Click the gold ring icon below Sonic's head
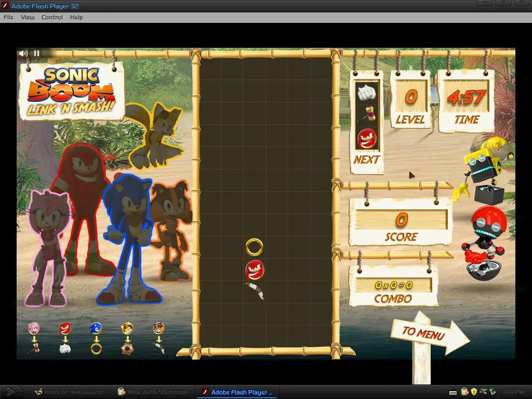Image resolution: width=532 pixels, height=399 pixels. coord(96,349)
